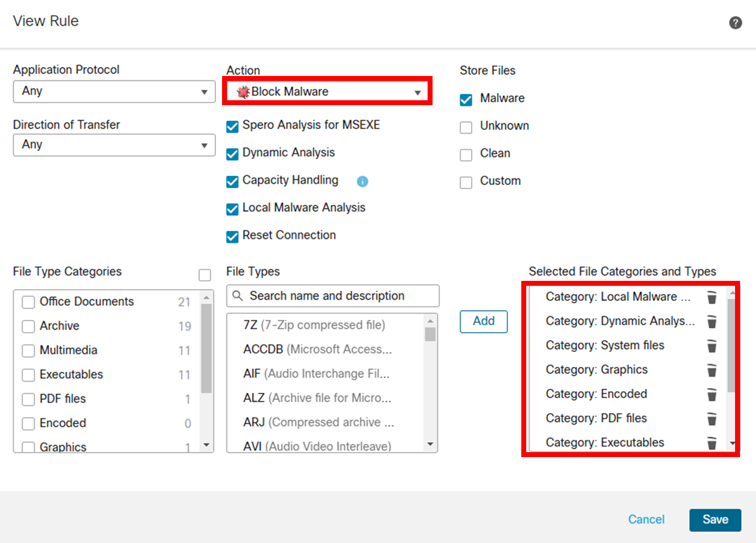Open the Block Malware action dropdown
This screenshot has height=543, width=756.
(x=328, y=91)
